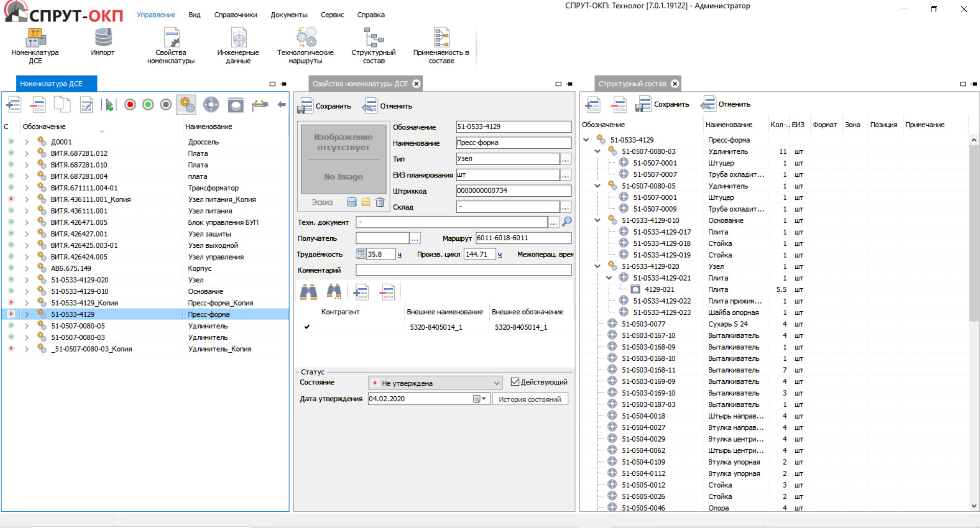Expand the ВИТЯ.426471.005 row in nomenclature list
This screenshot has width=980, height=528.
(x=27, y=222)
